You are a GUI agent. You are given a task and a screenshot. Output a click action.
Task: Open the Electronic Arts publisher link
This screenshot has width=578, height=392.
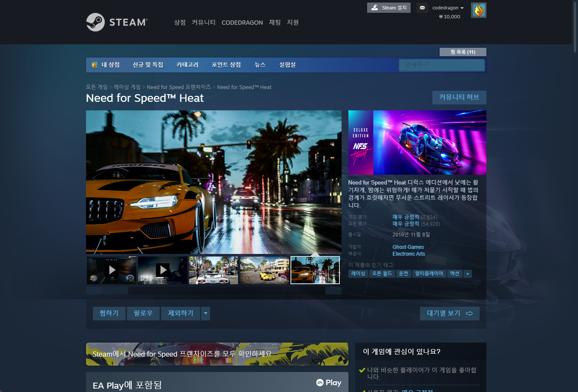coord(409,254)
